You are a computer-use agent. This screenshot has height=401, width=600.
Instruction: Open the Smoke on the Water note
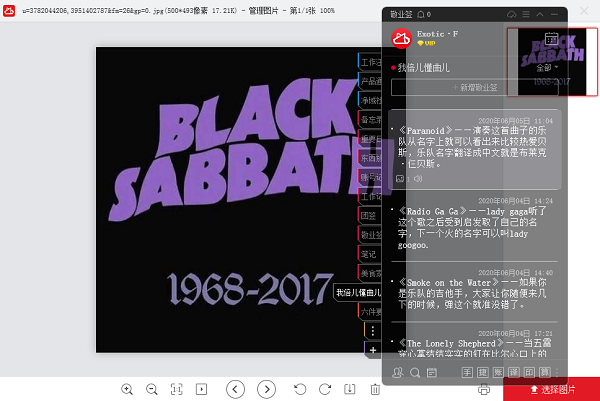[475, 293]
